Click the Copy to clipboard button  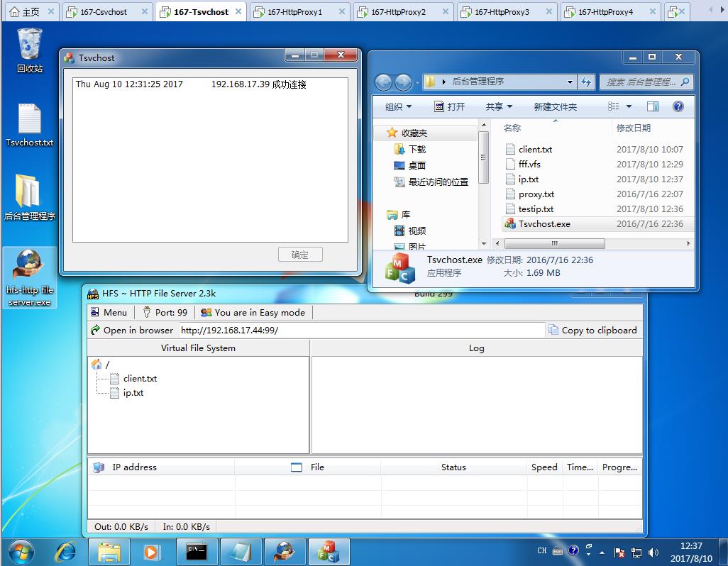point(592,330)
